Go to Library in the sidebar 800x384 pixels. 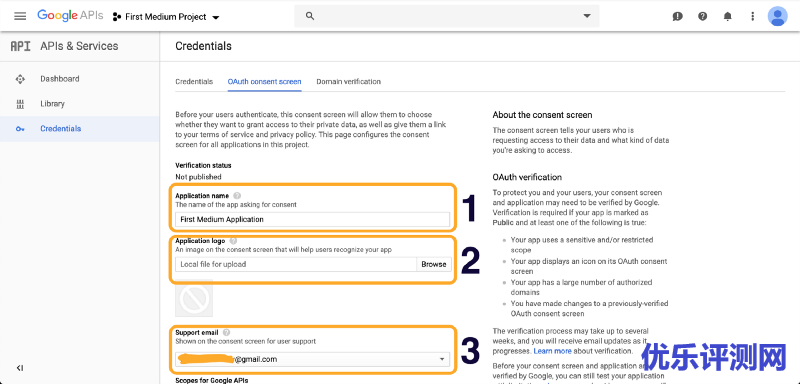[53, 104]
